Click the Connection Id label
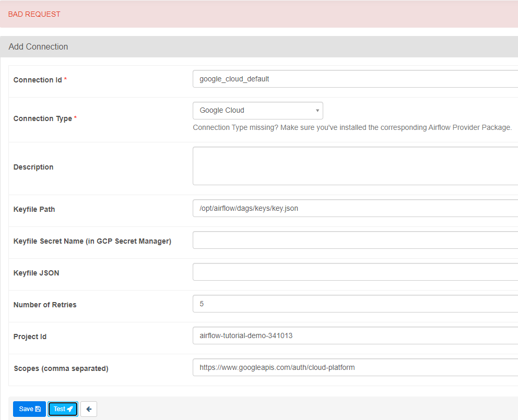Image resolution: width=518 pixels, height=420 pixels. pos(38,80)
